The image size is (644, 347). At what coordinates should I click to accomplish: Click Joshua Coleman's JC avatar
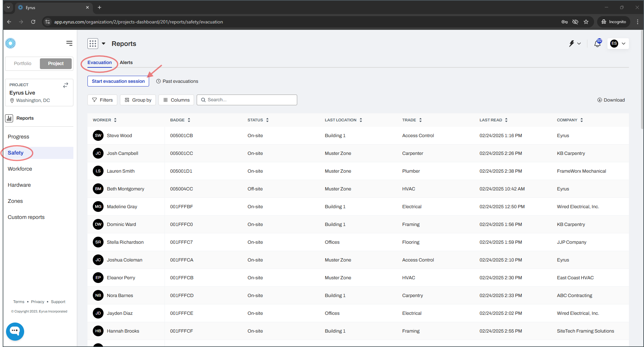[x=98, y=260]
